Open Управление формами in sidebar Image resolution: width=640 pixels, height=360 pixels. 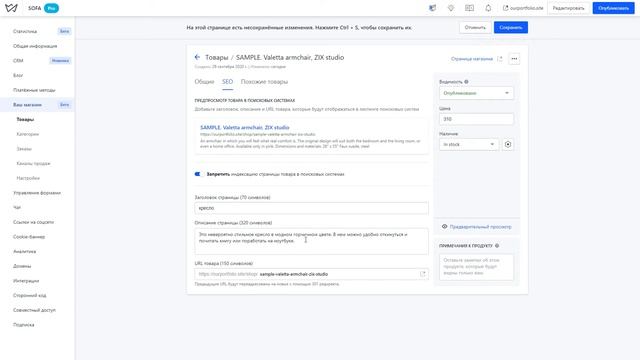coord(37,193)
